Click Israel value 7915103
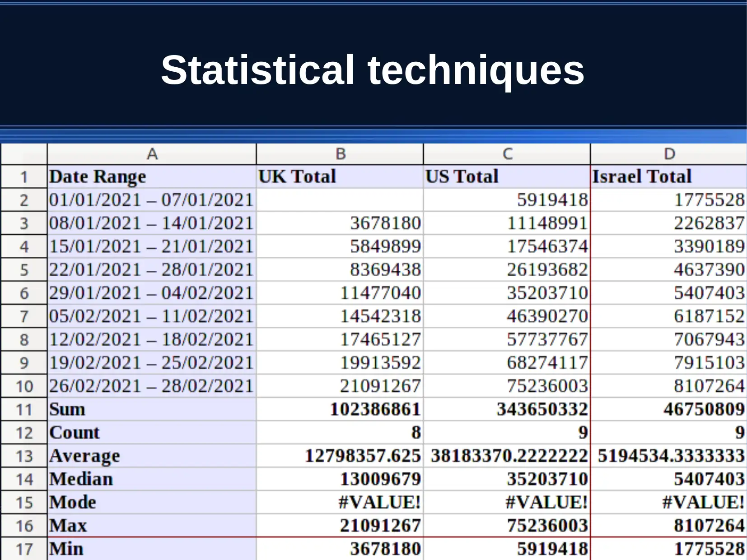 click(669, 363)
